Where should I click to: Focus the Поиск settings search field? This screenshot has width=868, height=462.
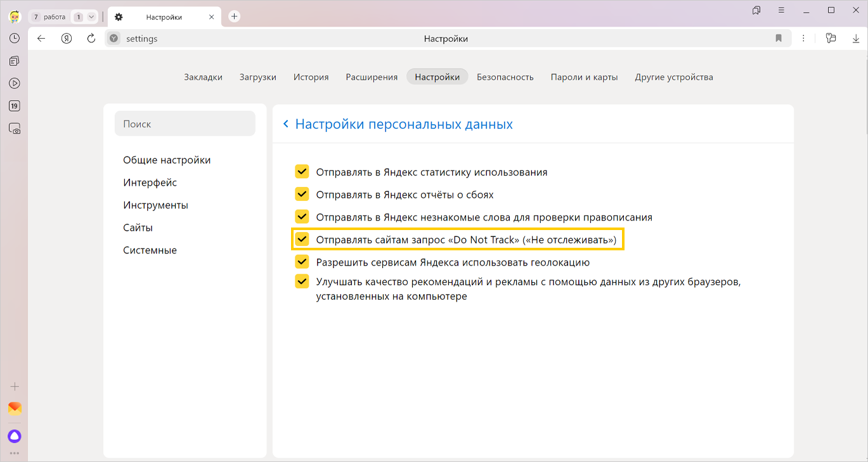click(185, 124)
